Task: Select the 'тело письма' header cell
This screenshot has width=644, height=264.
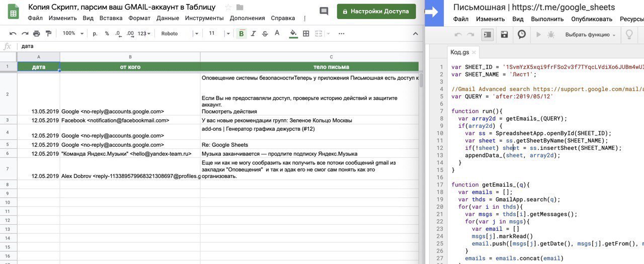Action: click(x=309, y=67)
